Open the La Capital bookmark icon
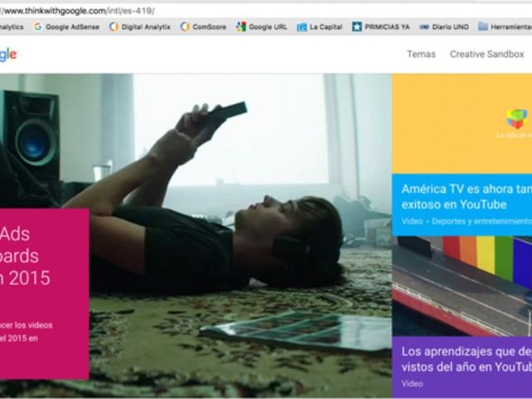The height and width of the screenshot is (399, 532). click(302, 27)
